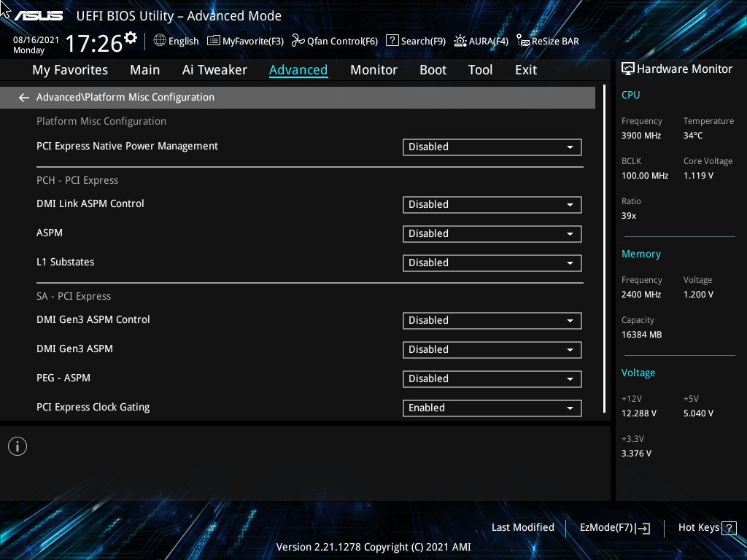Viewport: 747px width, 560px height.
Task: Click the settings list scrollbar
Action: 604,249
